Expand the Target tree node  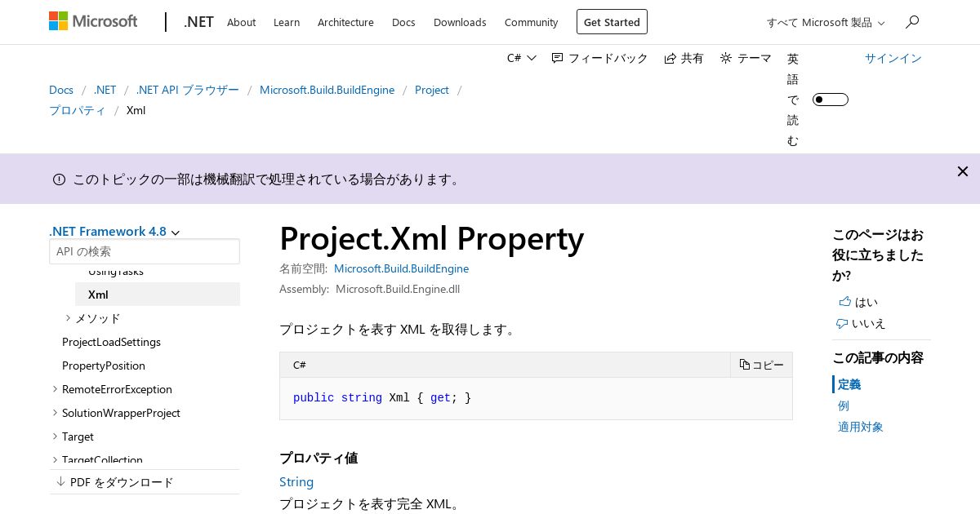point(55,436)
